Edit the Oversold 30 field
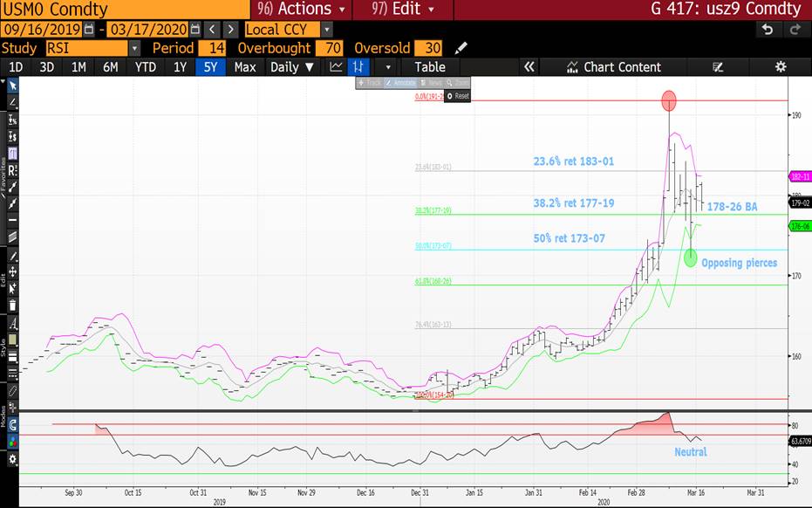This screenshot has height=508, width=812. 429,48
